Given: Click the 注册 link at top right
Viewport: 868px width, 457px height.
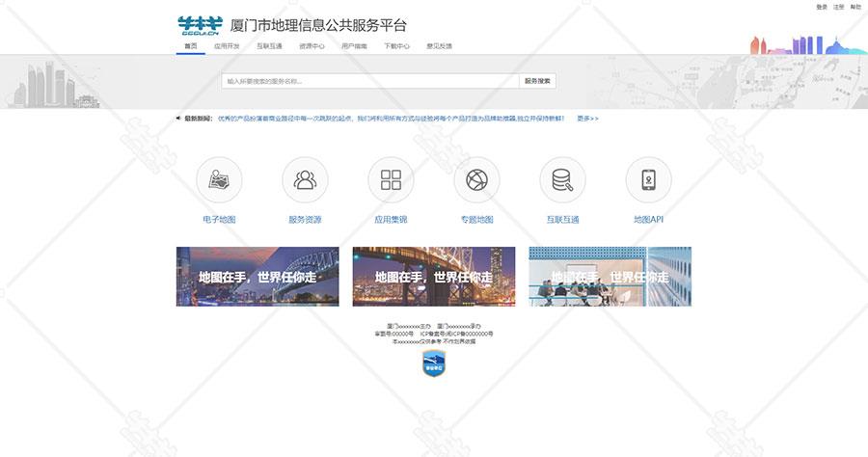Looking at the screenshot, I should [839, 7].
